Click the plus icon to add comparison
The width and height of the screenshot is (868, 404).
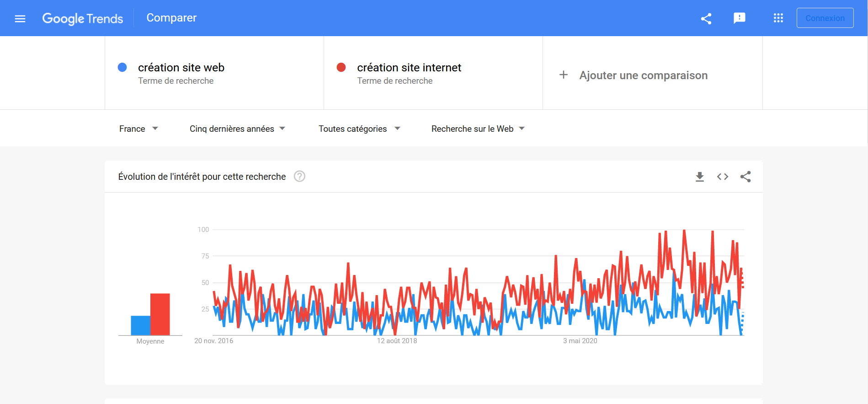pyautogui.click(x=564, y=75)
